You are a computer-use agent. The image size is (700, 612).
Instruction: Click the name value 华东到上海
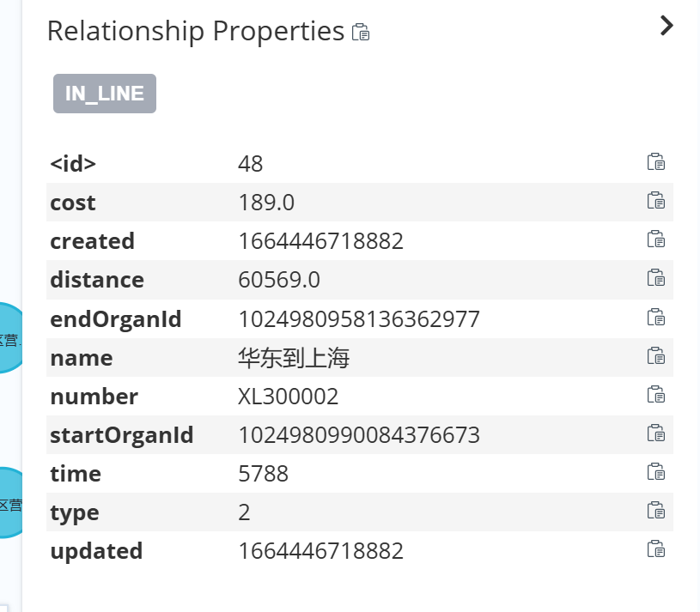(294, 358)
